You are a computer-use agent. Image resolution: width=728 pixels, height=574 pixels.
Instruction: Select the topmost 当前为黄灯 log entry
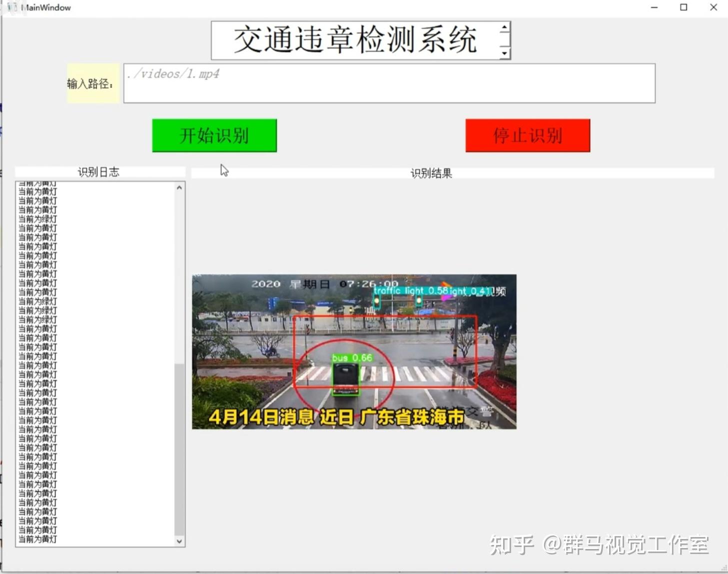point(37,191)
